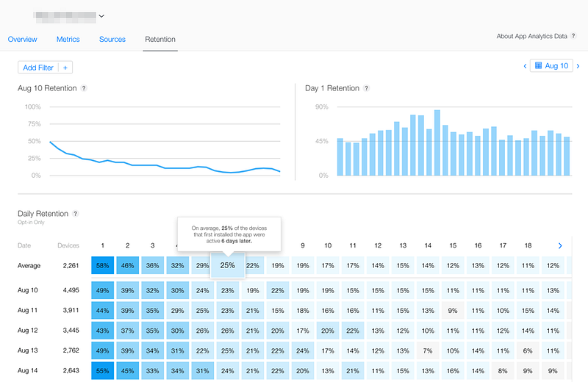
Task: Click Average day 2 cell 46%
Action: [x=127, y=265]
